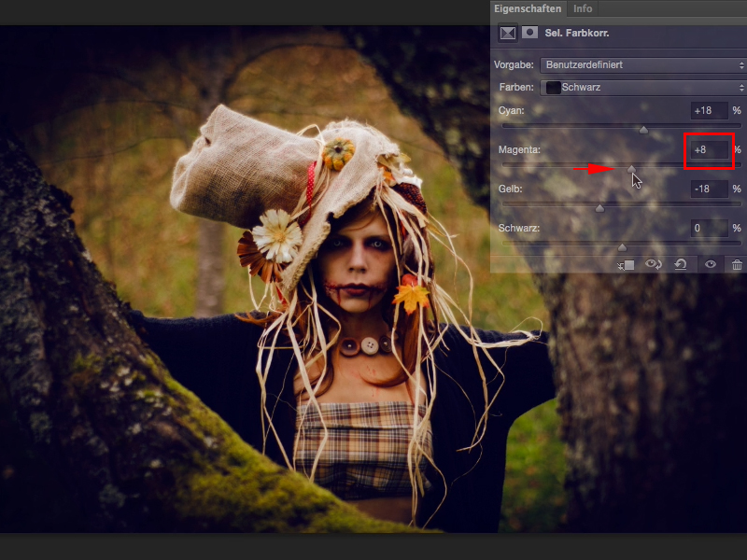Click the Cyan slider handle
This screenshot has height=560, width=747.
[643, 130]
